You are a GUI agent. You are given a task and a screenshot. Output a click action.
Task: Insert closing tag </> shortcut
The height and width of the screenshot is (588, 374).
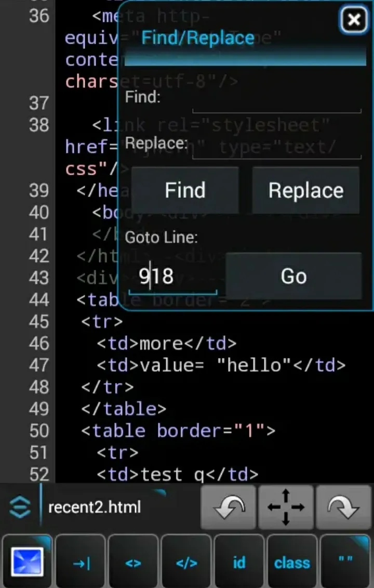186,563
